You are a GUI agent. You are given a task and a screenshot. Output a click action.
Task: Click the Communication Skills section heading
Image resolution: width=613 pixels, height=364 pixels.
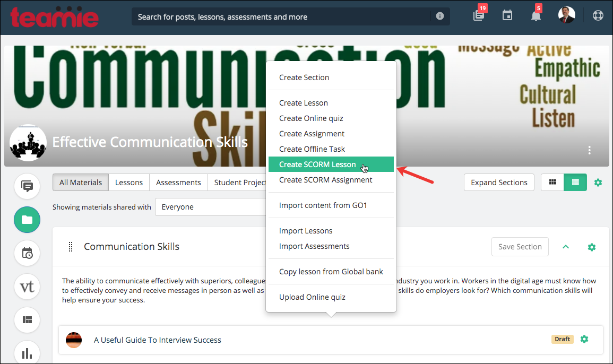(x=132, y=247)
